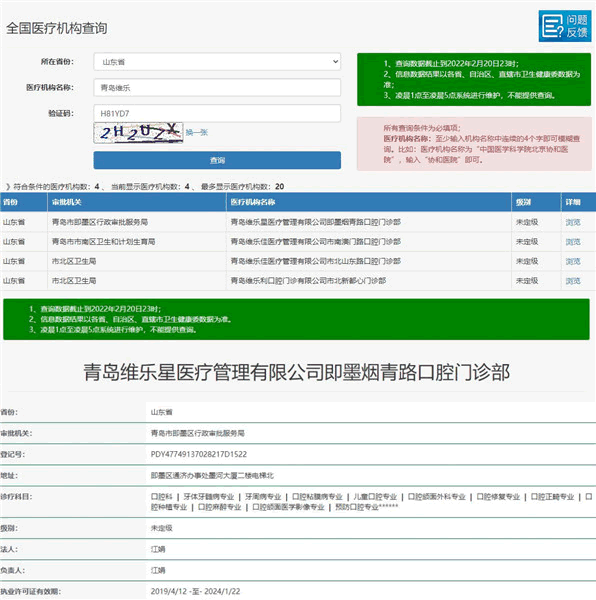Click the 医疗机构名称 column header
Screen dimensions: 596x600
point(369,202)
